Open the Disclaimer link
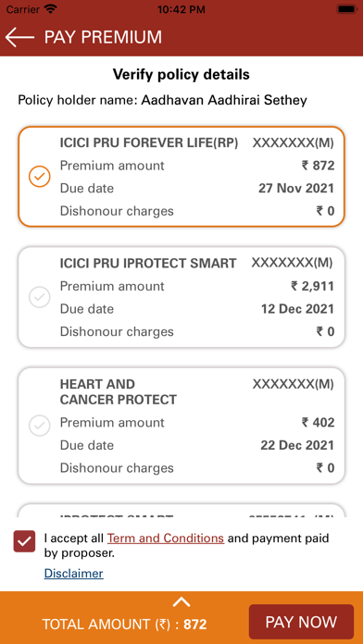This screenshot has height=644, width=363. (73, 574)
